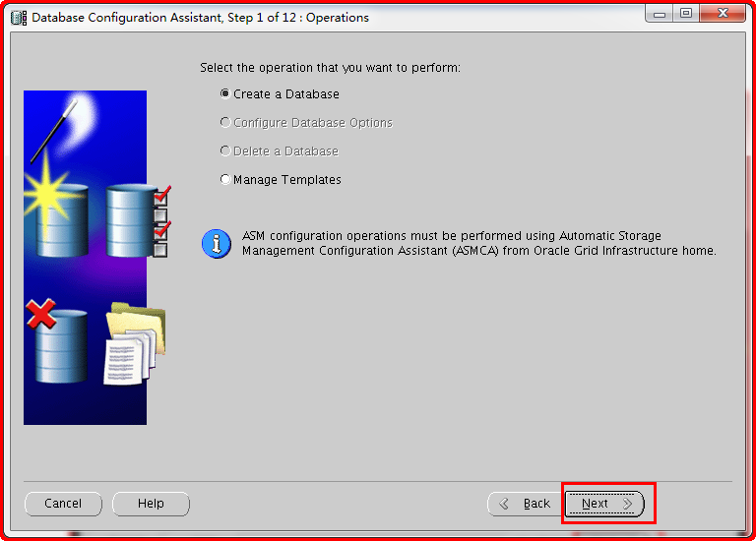Click the Next button

tap(604, 504)
